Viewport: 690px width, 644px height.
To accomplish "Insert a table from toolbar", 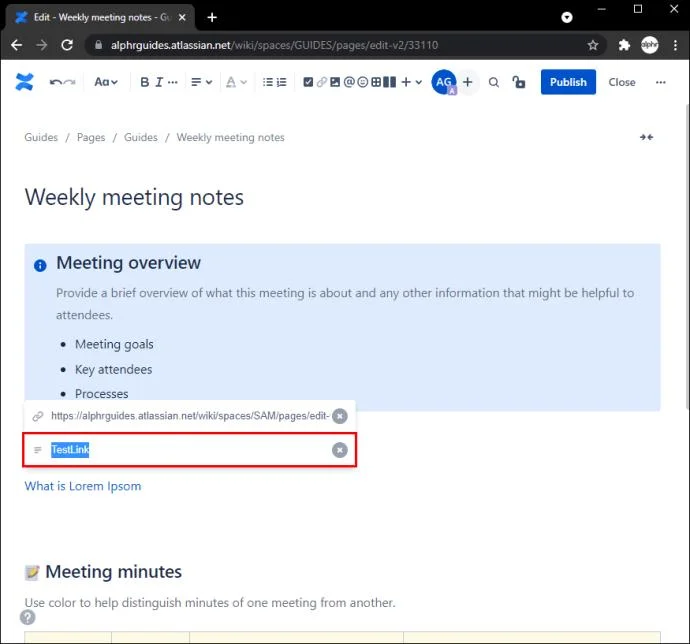I will (x=377, y=82).
